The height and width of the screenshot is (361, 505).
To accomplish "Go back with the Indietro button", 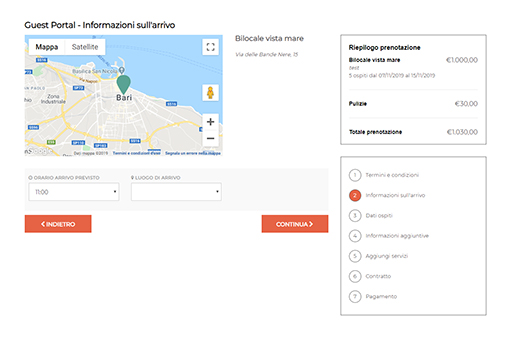I will tap(58, 224).
